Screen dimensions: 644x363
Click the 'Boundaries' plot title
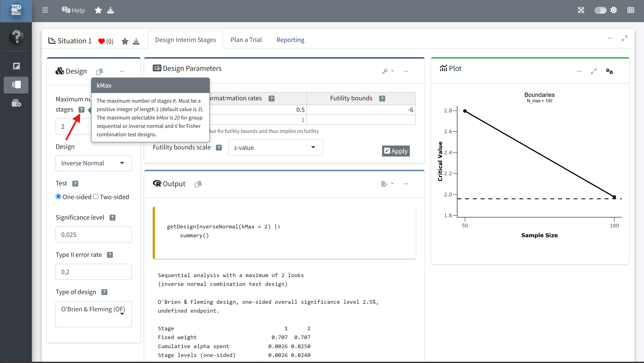[539, 95]
